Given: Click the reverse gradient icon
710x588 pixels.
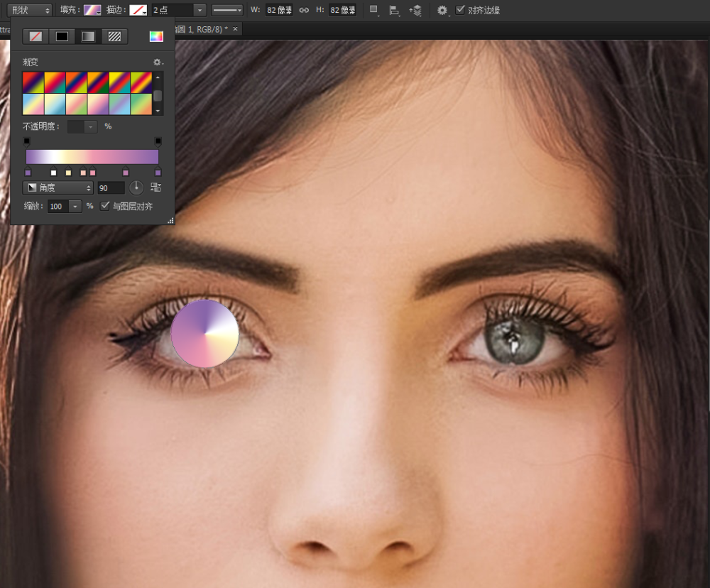Looking at the screenshot, I should click(155, 187).
